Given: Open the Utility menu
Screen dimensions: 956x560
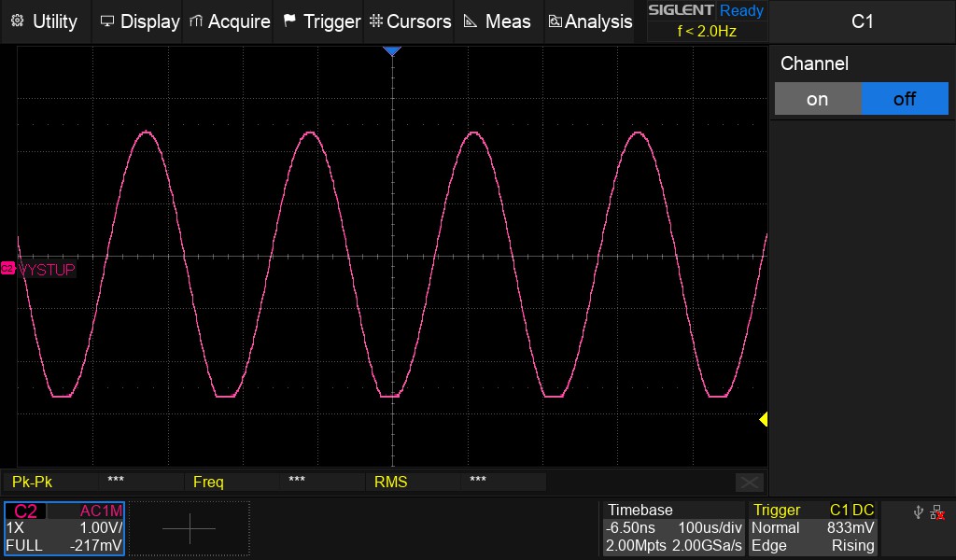Looking at the screenshot, I should point(45,21).
